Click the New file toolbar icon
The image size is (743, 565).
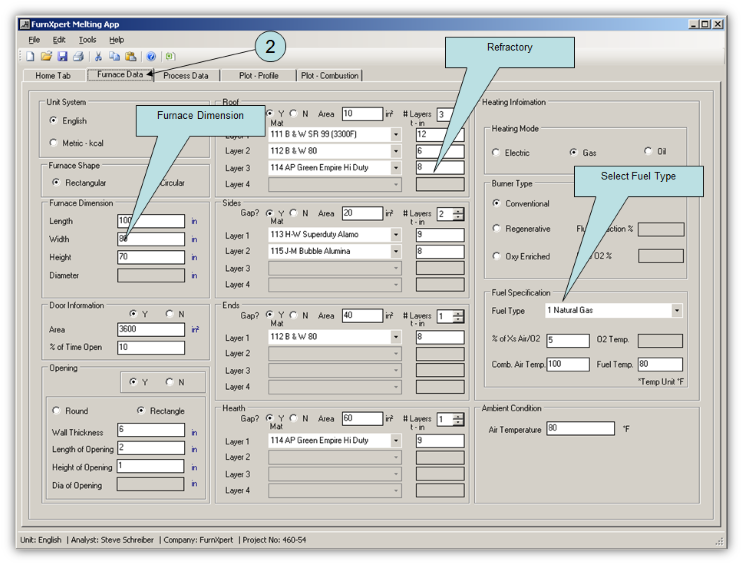(30, 56)
